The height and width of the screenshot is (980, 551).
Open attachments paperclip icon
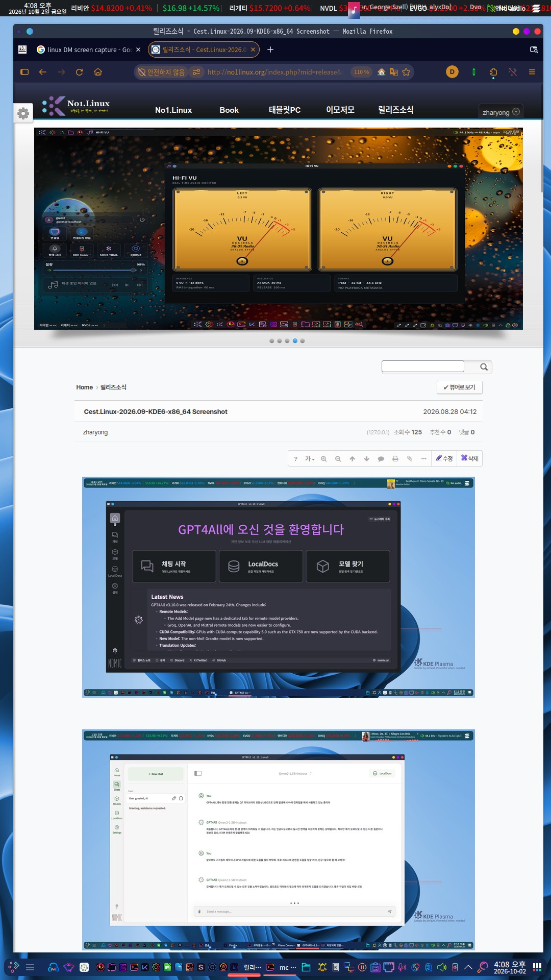pos(409,458)
